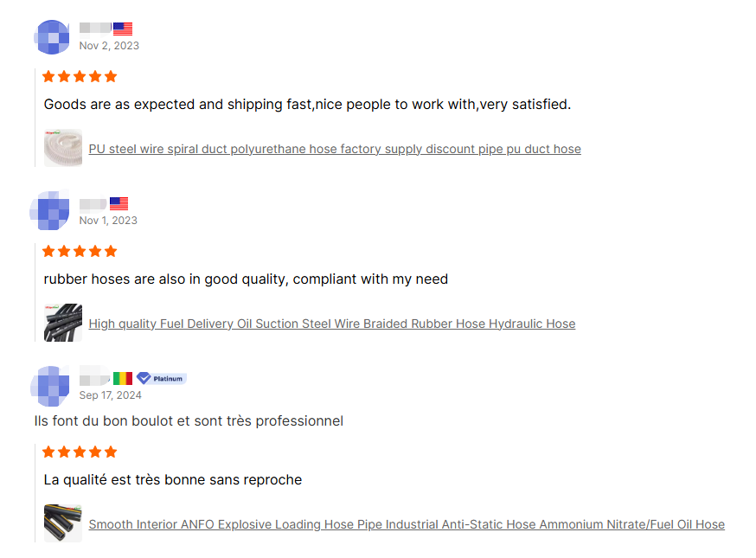Click the second reviewer's blurred avatar
Screen dimensions: 756x558
pos(50,210)
